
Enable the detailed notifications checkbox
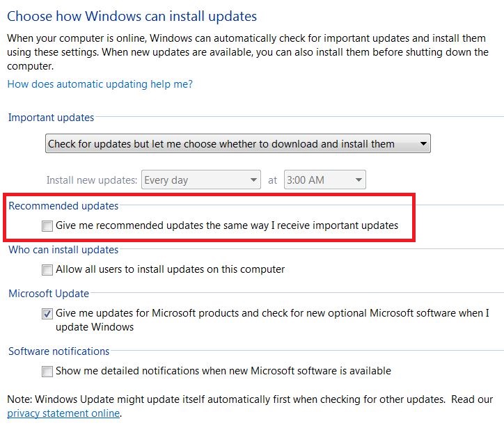pyautogui.click(x=47, y=372)
